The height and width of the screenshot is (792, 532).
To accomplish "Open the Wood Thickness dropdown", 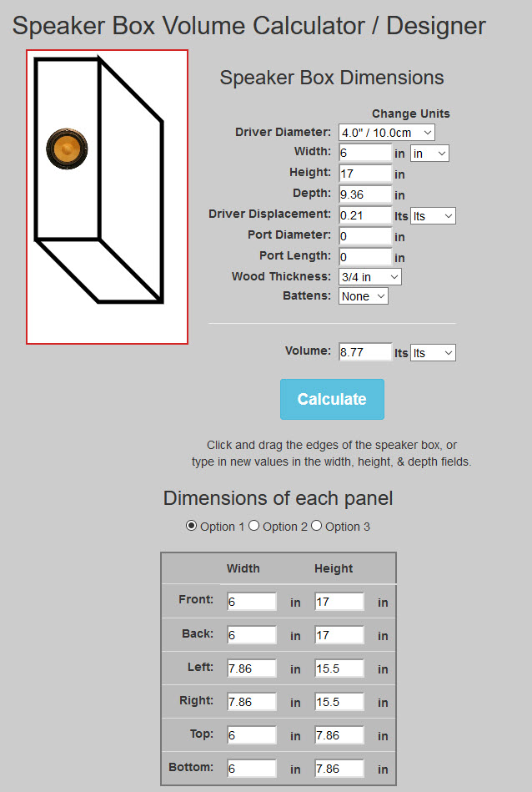I will point(370,277).
